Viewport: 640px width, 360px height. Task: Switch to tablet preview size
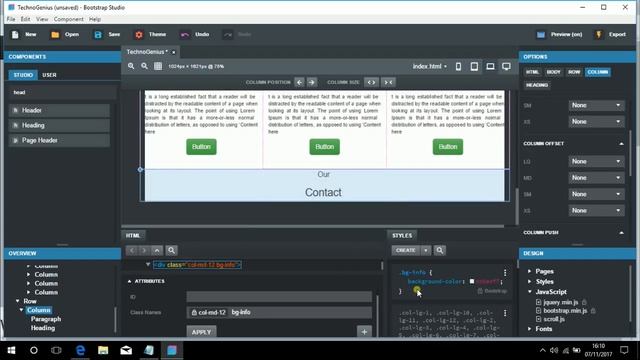click(474, 67)
